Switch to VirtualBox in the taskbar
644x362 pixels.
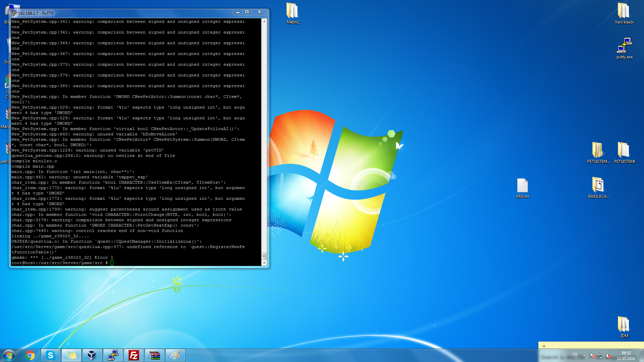(92, 355)
